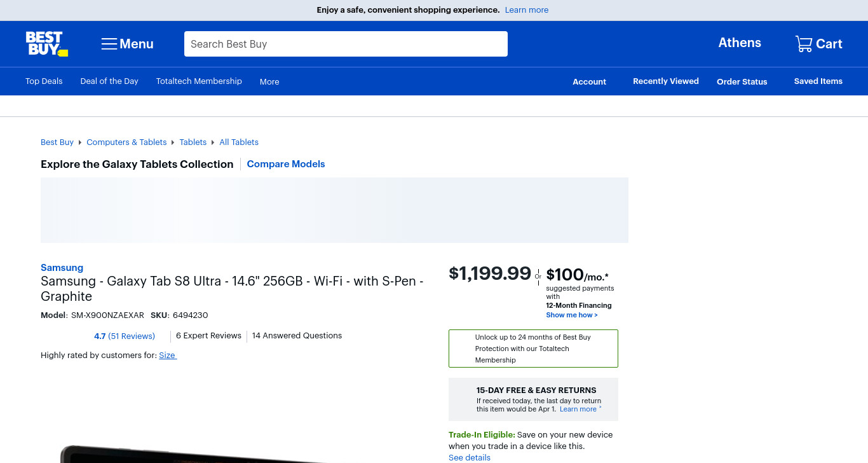View 6 Expert Reviews
Screen dimensions: 868x463
pos(208,336)
